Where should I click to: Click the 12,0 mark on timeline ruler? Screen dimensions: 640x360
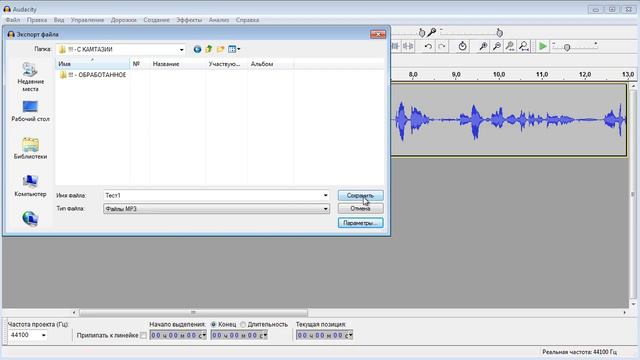[584, 75]
